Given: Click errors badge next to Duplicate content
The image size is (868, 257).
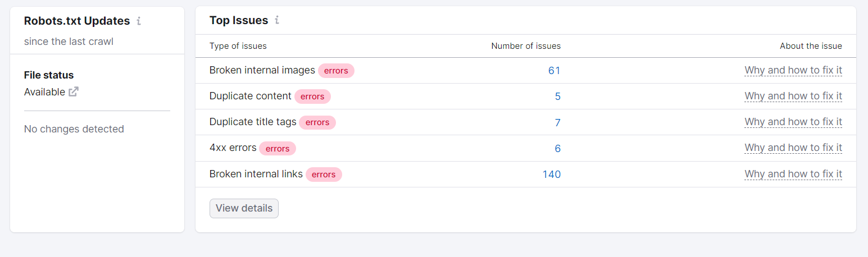Looking at the screenshot, I should [312, 97].
